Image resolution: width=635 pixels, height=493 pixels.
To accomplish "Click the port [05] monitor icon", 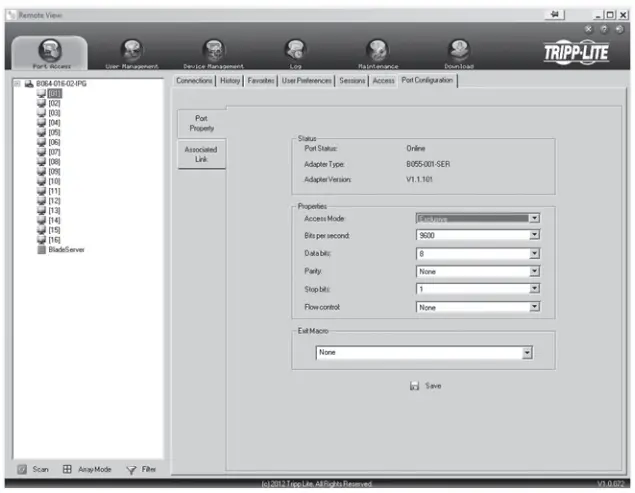I will click(41, 132).
